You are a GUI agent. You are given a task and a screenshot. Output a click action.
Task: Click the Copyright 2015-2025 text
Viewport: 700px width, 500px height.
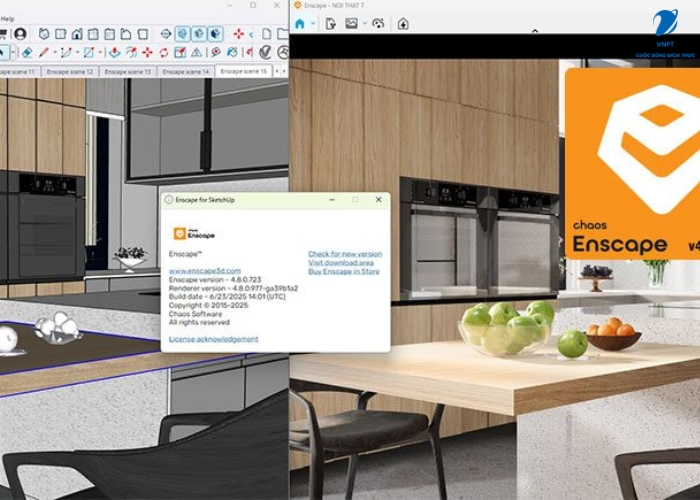coord(208,305)
